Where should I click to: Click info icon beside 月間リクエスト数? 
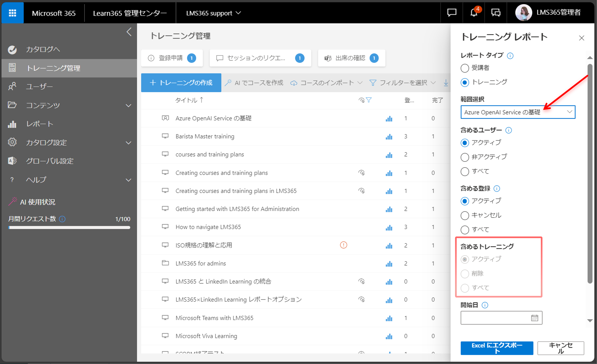tap(62, 219)
